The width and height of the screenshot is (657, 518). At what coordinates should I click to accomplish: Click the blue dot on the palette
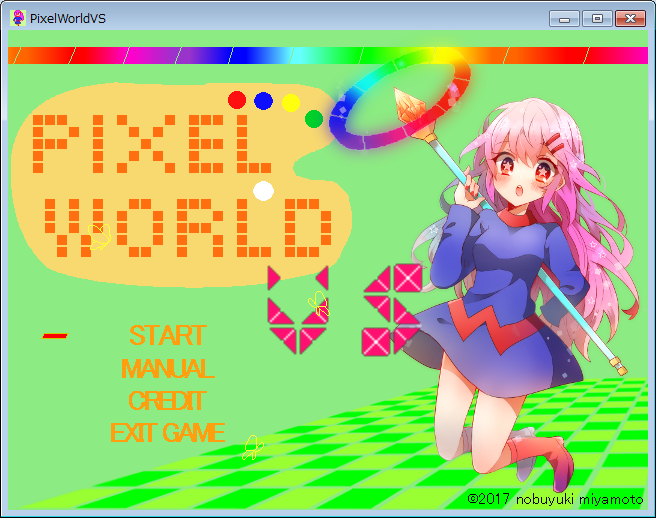coord(263,101)
